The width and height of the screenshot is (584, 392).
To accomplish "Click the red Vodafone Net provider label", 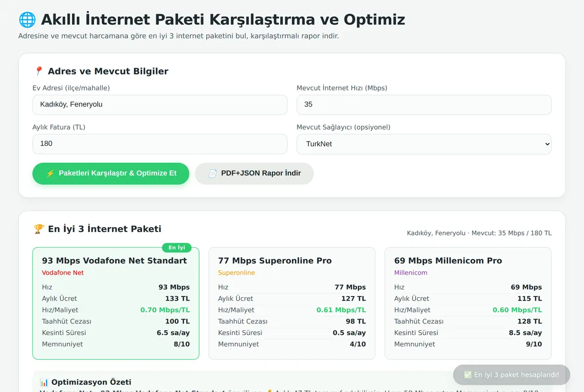I will (63, 273).
